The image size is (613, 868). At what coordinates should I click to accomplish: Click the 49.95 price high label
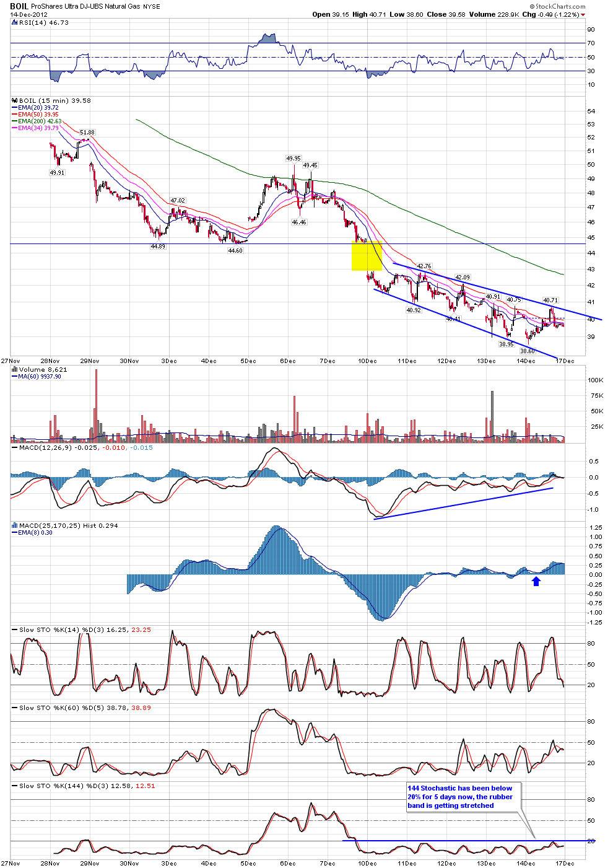293,159
